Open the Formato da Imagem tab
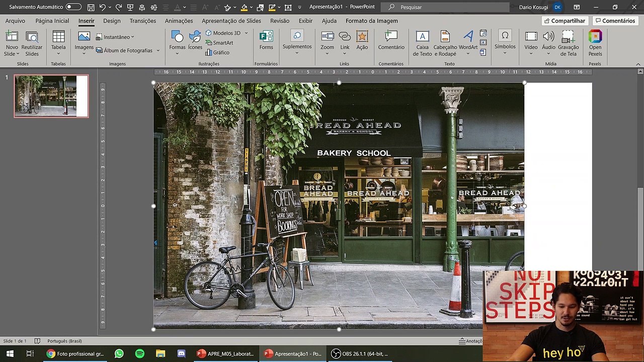The image size is (644, 362). tap(372, 21)
